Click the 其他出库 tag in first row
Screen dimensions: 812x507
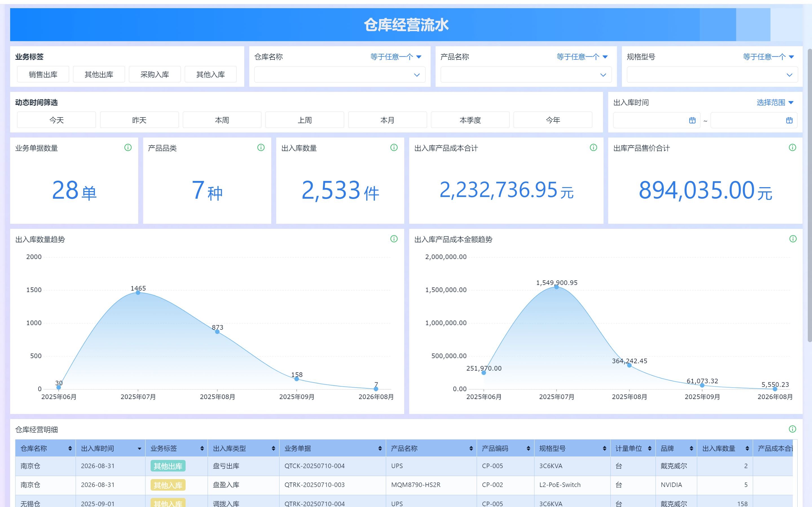pos(168,466)
